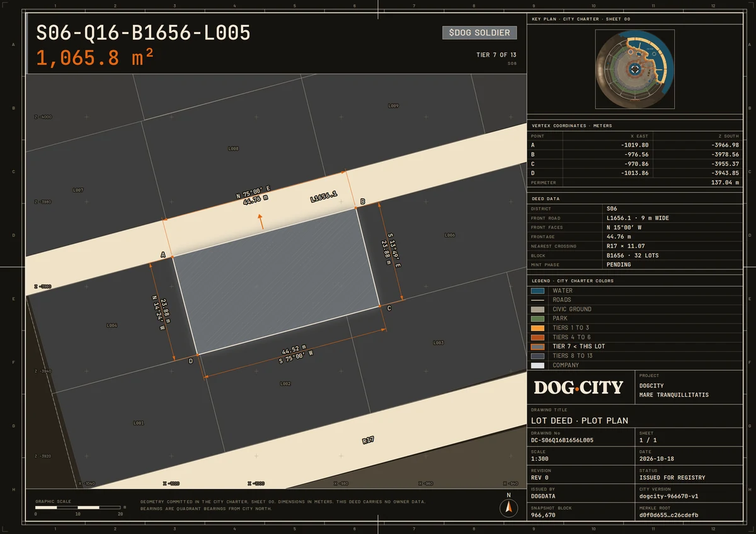Image resolution: width=756 pixels, height=534 pixels.
Task: Select the Tiers 4 to 6 swatch
Action: point(537,338)
